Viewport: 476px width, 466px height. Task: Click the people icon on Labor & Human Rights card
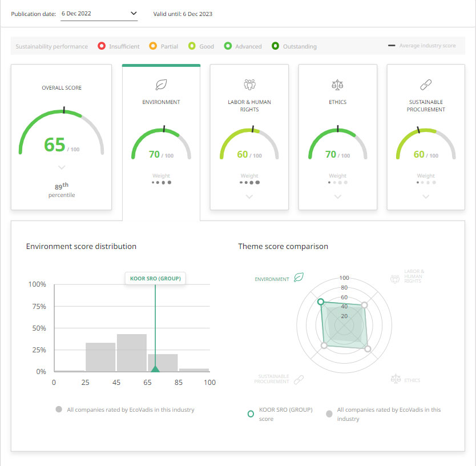249,85
